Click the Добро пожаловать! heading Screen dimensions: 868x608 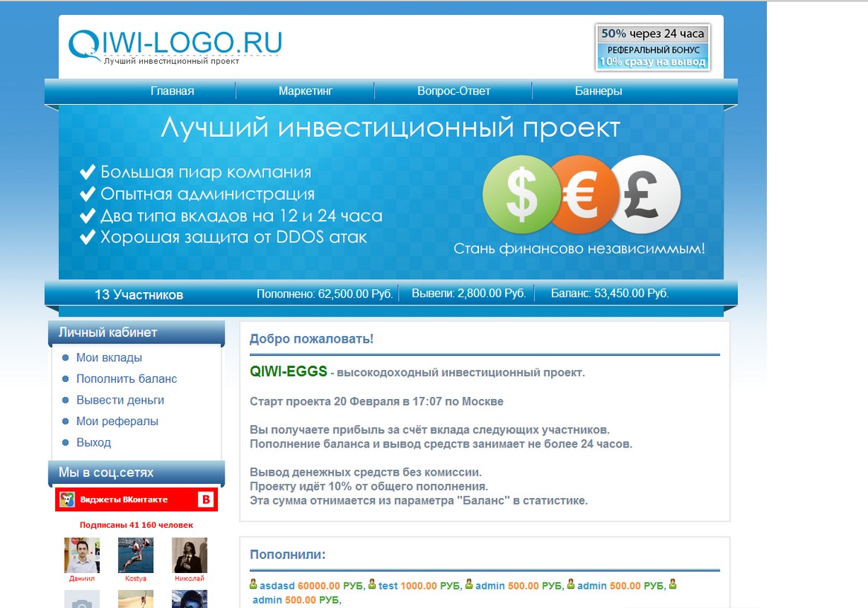click(x=312, y=339)
